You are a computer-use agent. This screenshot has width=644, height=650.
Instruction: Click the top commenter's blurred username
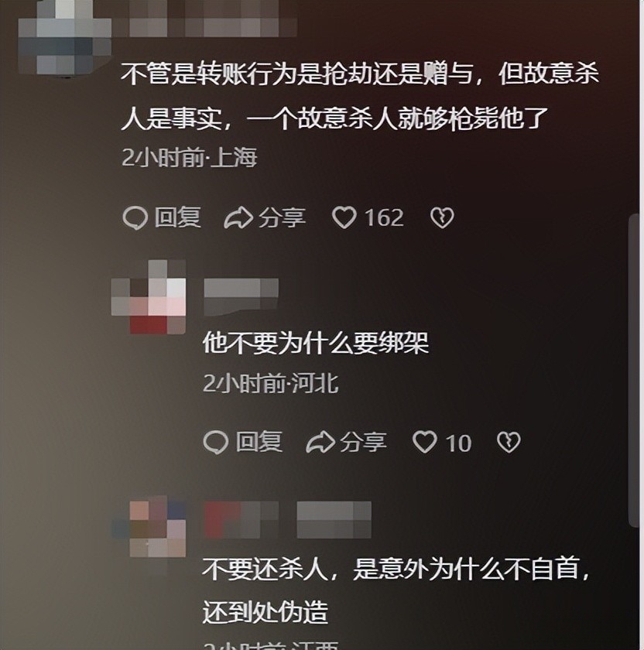(214, 19)
